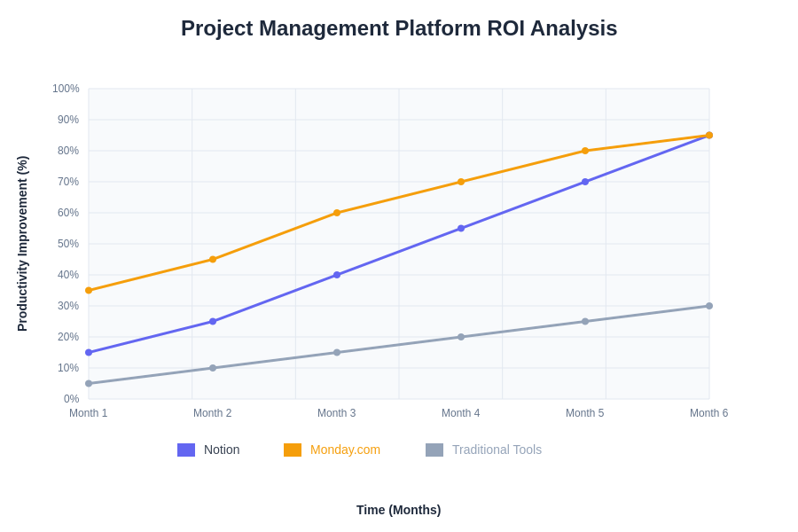Click the gray Traditional Tools legend color box
Screen dimensions: 798x532
(x=434, y=450)
